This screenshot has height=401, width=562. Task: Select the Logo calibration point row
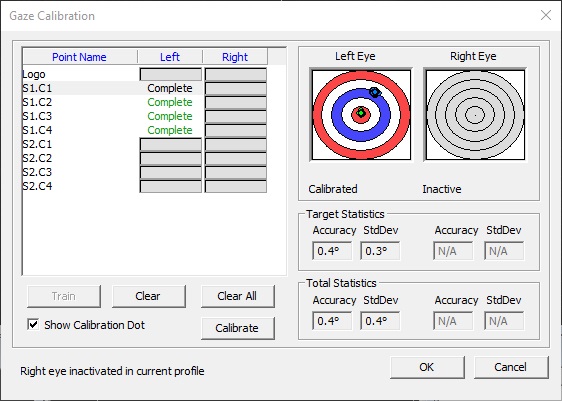coord(145,75)
